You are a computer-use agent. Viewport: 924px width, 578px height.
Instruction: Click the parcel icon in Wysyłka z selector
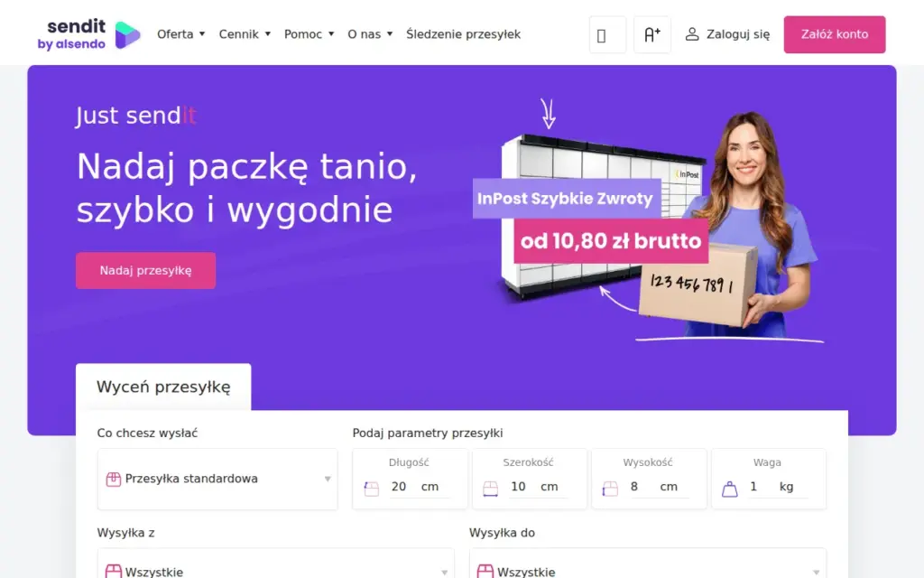(x=113, y=571)
